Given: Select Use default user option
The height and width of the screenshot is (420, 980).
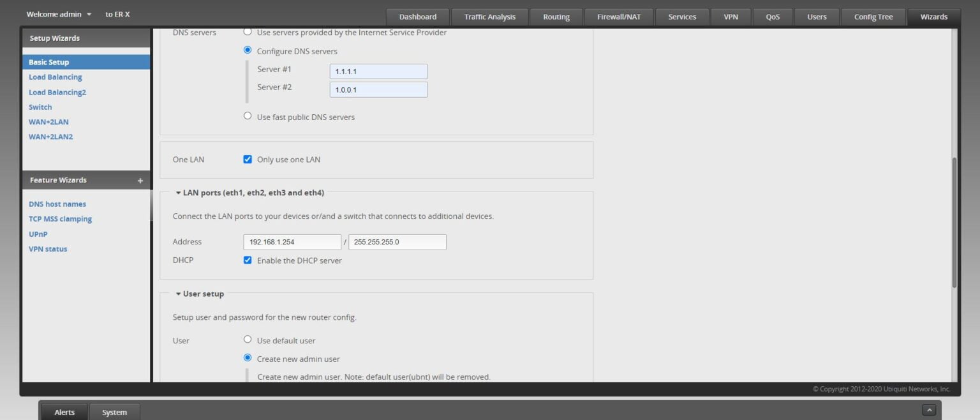Looking at the screenshot, I should point(248,340).
